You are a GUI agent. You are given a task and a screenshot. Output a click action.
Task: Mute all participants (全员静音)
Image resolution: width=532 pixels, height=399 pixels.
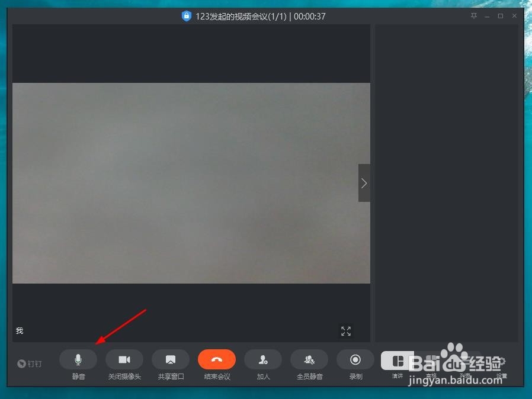[309, 359]
